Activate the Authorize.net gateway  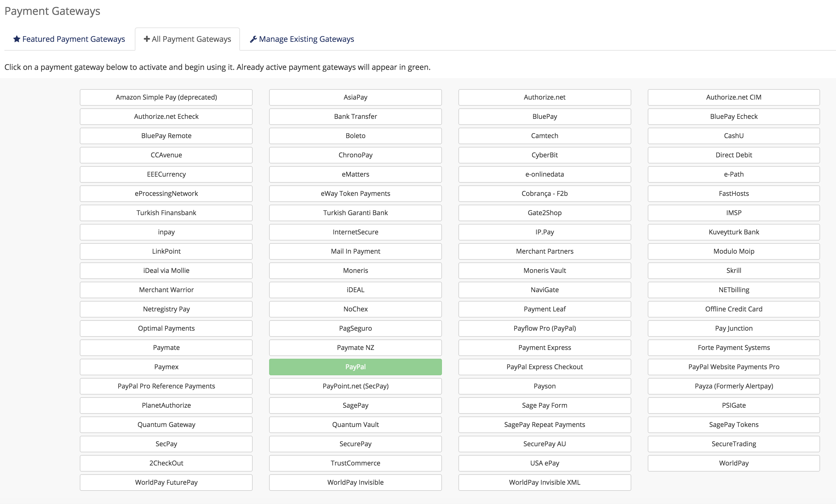pos(544,97)
